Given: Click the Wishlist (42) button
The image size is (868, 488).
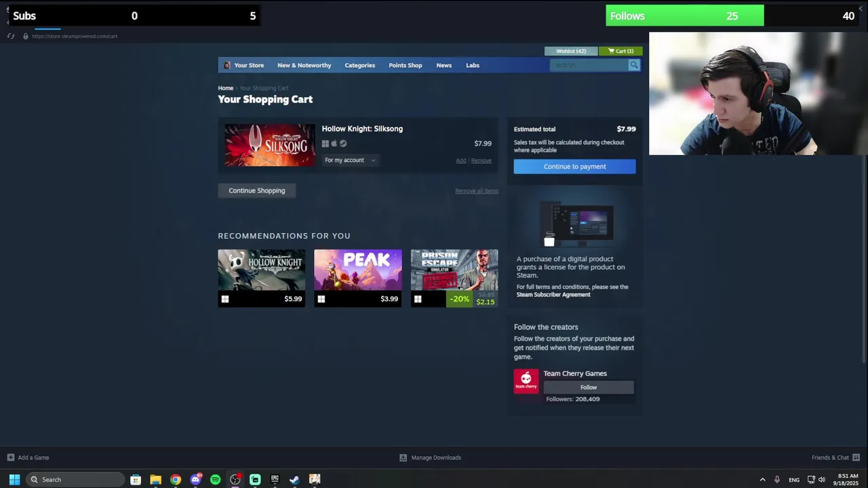Looking at the screenshot, I should [571, 51].
